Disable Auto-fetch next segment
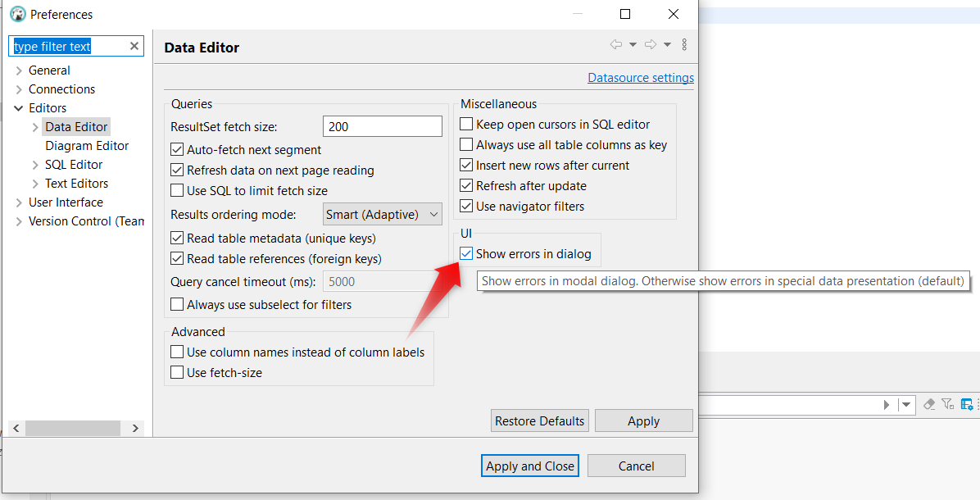The image size is (980, 500). (x=177, y=149)
